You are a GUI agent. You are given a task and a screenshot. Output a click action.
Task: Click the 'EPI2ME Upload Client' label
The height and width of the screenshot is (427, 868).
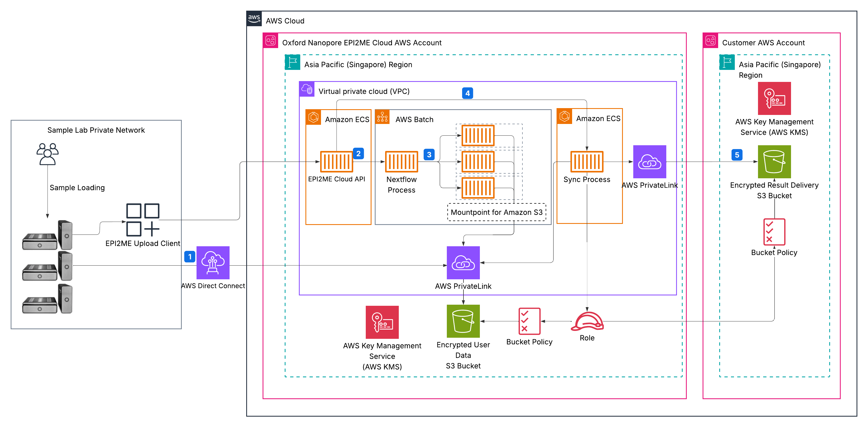click(x=143, y=243)
